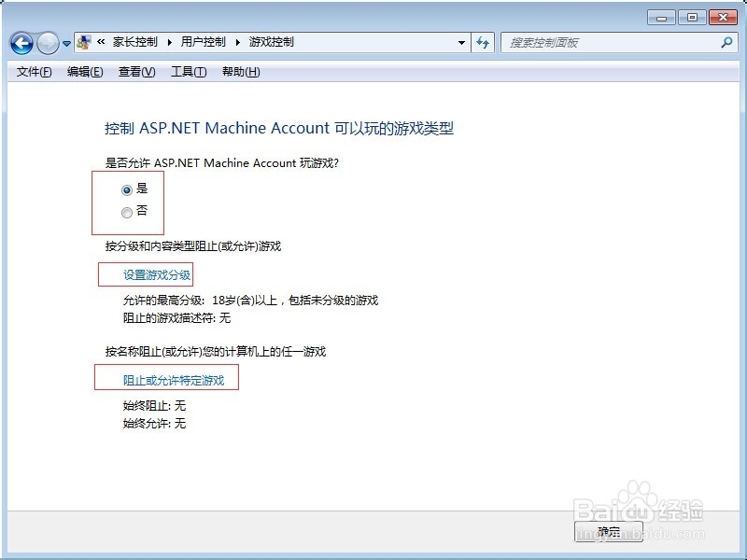Select the 是 radio button to allow games

[x=126, y=189]
